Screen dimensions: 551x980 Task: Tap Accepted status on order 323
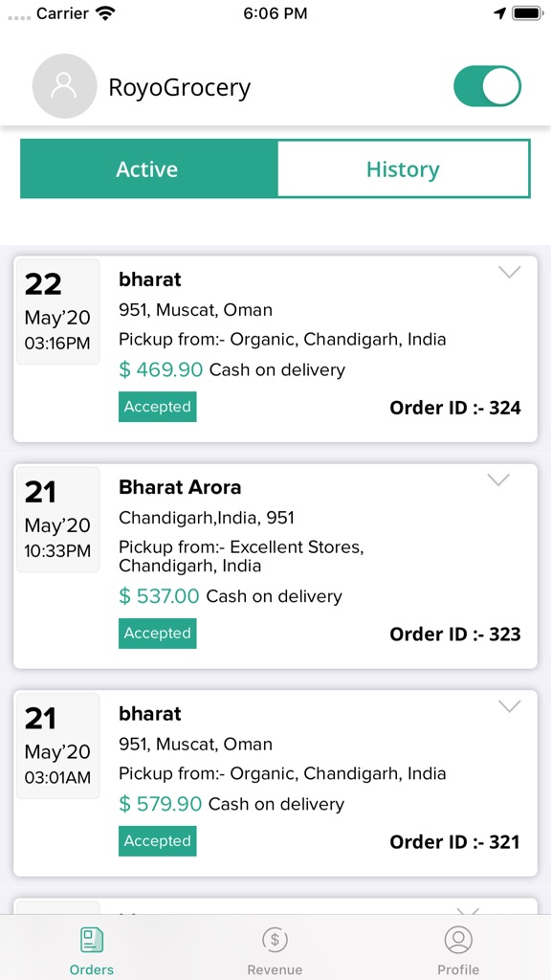[158, 634]
